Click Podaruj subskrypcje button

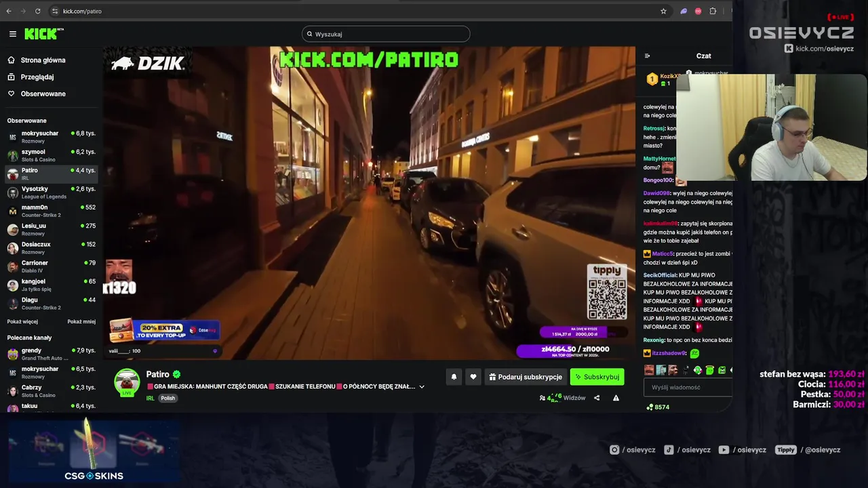[x=526, y=377]
